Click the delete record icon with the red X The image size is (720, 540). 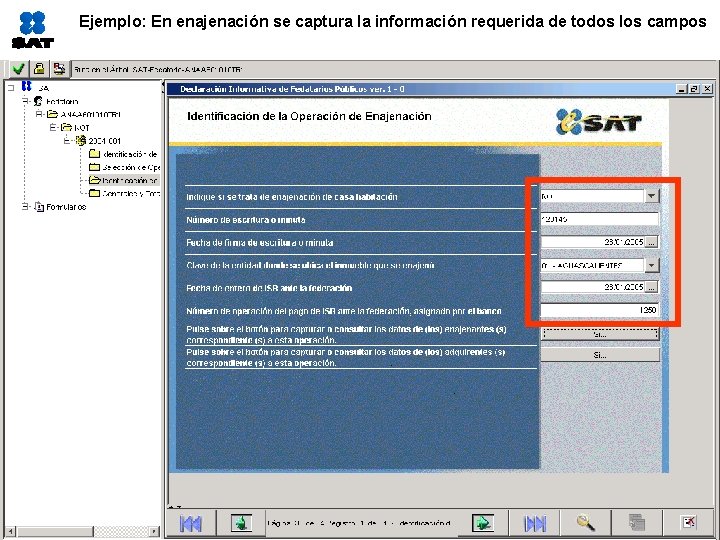689,523
